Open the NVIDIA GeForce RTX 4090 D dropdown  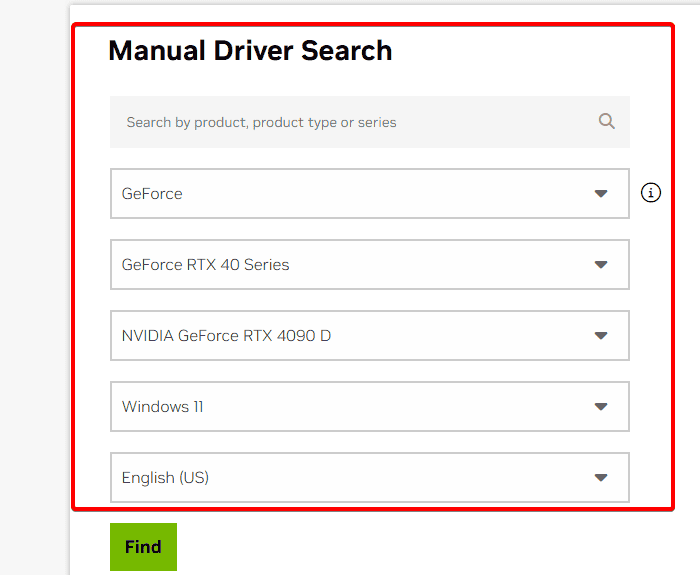370,335
